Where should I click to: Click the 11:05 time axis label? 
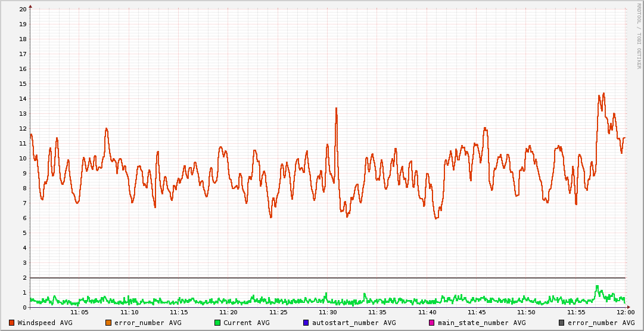pyautogui.click(x=79, y=313)
